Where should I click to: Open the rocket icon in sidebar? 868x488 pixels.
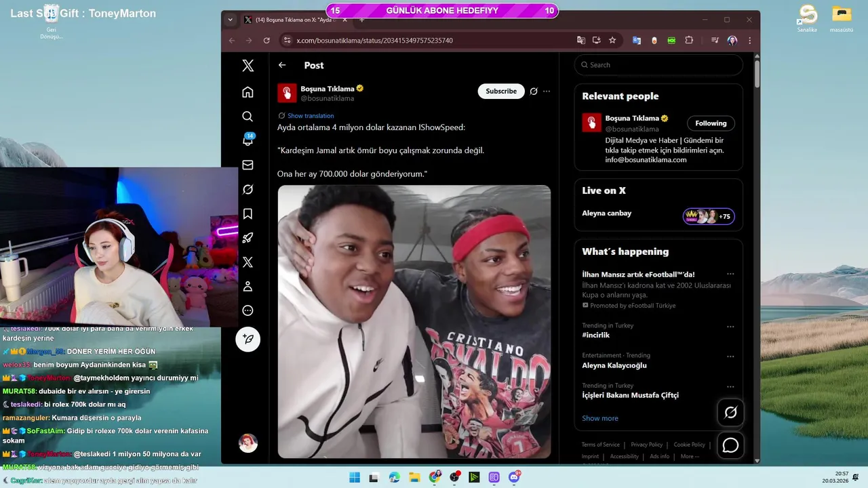coord(248,238)
